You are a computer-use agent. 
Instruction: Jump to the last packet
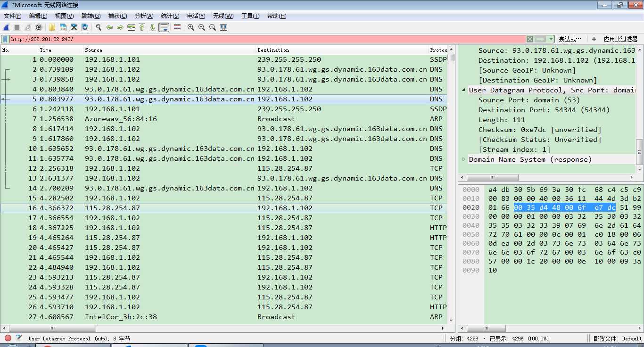pos(153,27)
